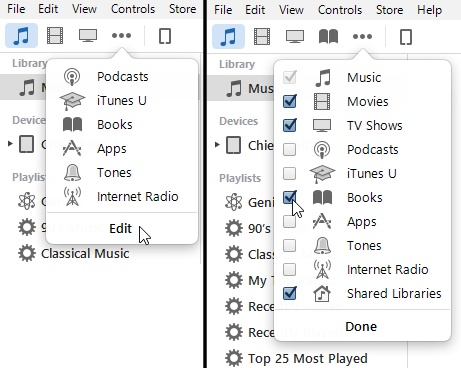
Task: Click the TV Shows monitor icon in the edit list
Action: pyautogui.click(x=322, y=126)
